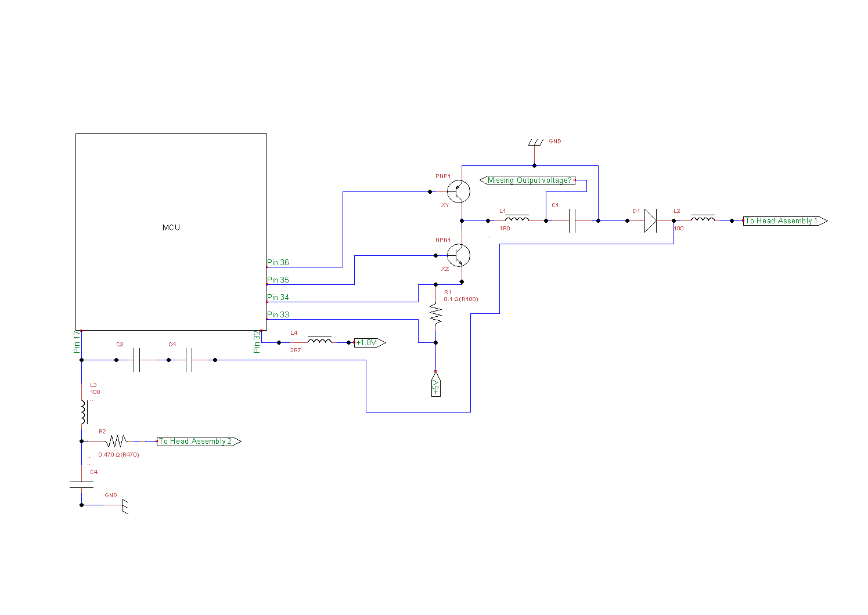Click the +1.8V power port
This screenshot has height=615, width=868.
coord(370,342)
